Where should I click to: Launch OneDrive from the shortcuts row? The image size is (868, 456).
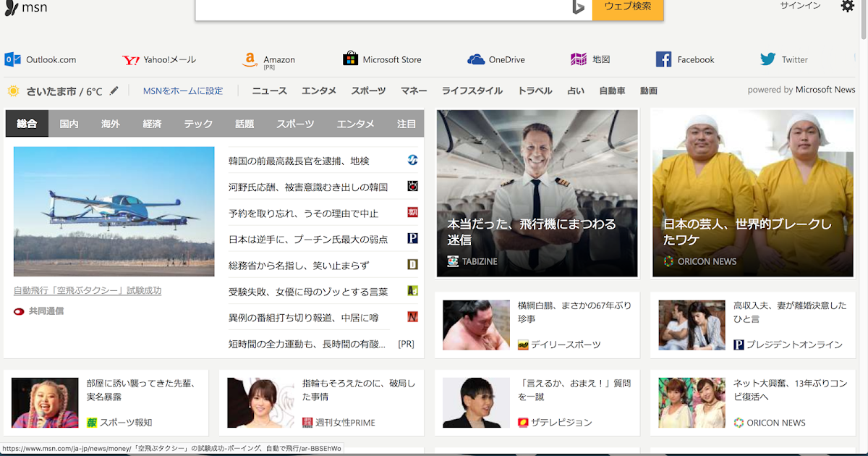click(x=475, y=59)
